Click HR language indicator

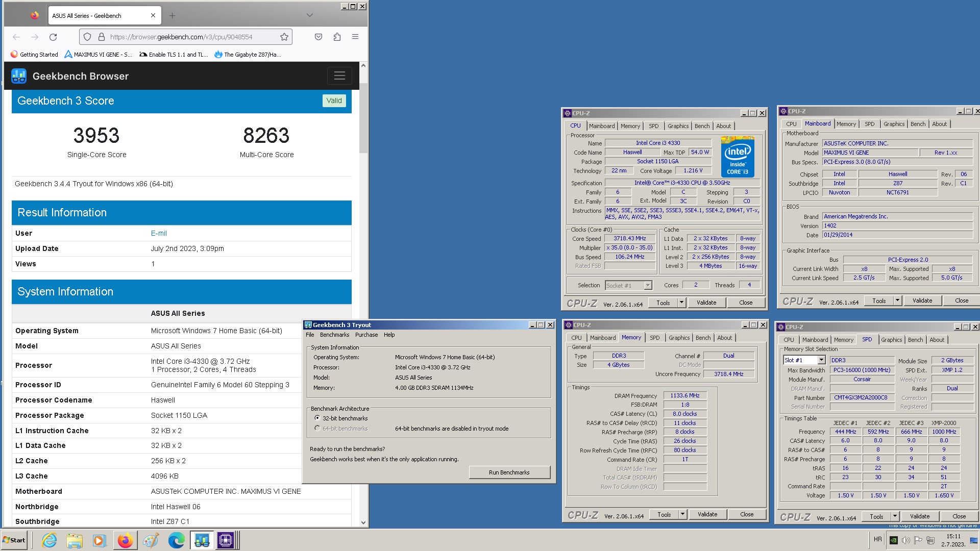click(877, 539)
